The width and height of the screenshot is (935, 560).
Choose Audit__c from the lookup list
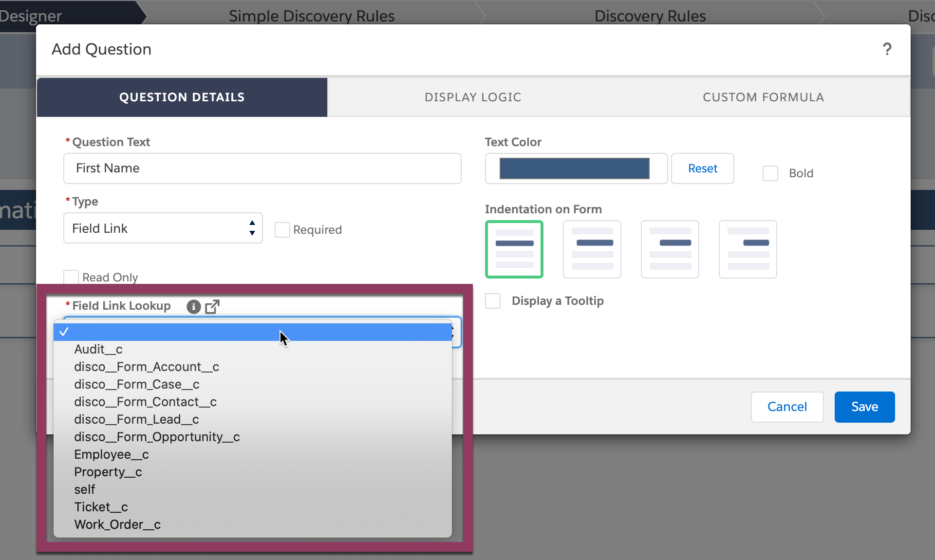252,349
